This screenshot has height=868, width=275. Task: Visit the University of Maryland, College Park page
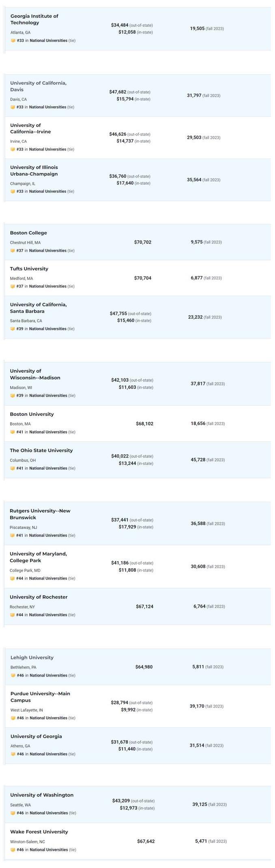pyautogui.click(x=39, y=557)
